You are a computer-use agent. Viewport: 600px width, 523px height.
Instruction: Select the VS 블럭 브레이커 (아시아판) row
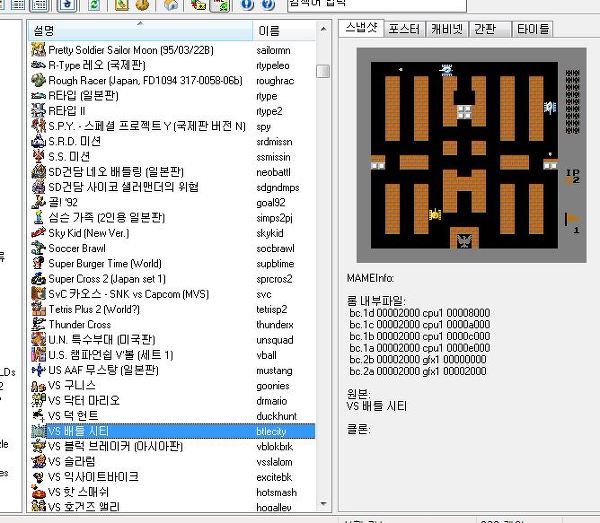click(x=172, y=446)
